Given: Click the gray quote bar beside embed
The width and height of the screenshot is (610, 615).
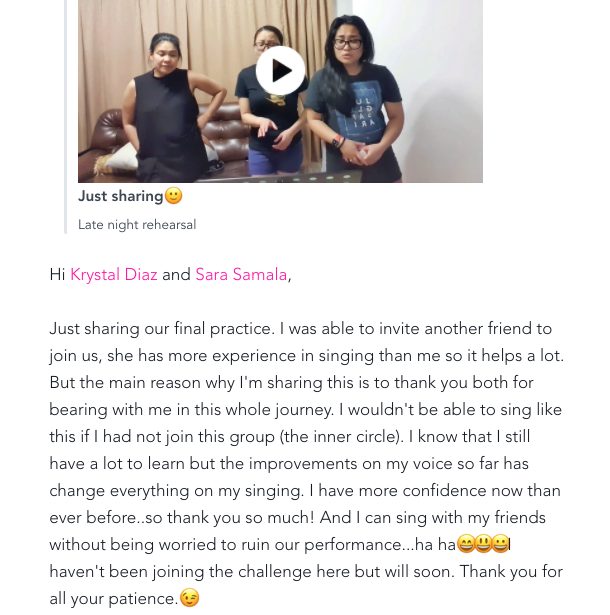Looking at the screenshot, I should click(66, 117).
